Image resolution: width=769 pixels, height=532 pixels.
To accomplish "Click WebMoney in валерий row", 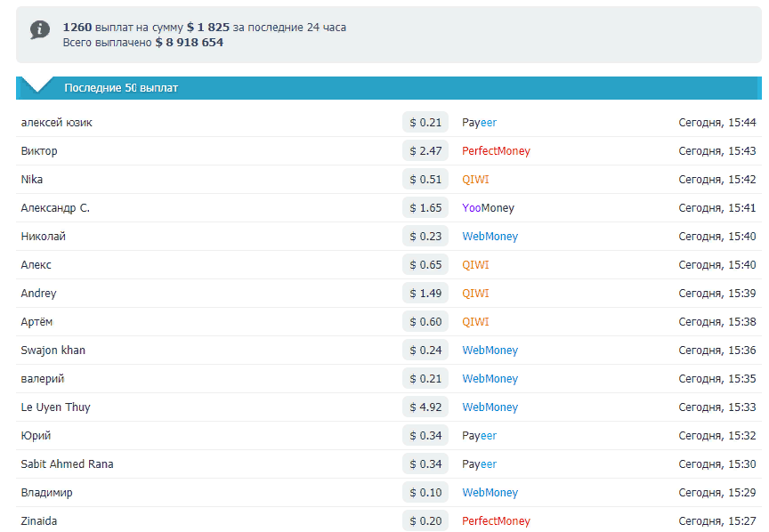I will [490, 378].
